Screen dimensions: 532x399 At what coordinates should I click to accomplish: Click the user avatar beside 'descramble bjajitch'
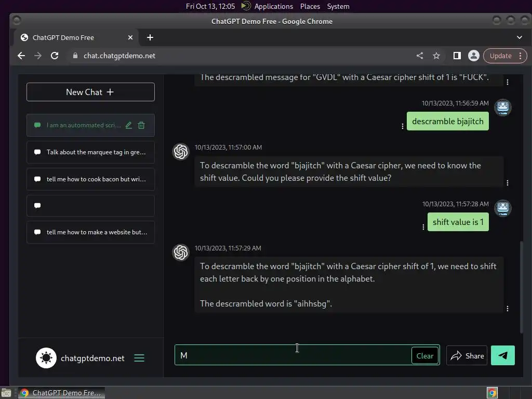click(502, 108)
